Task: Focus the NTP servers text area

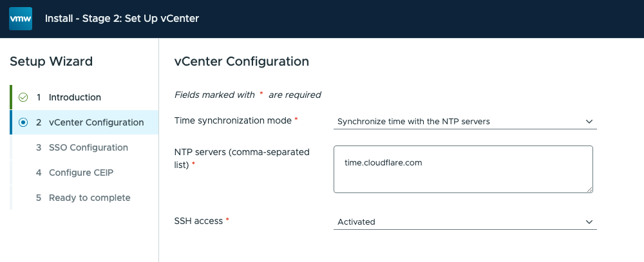Action: (463, 169)
